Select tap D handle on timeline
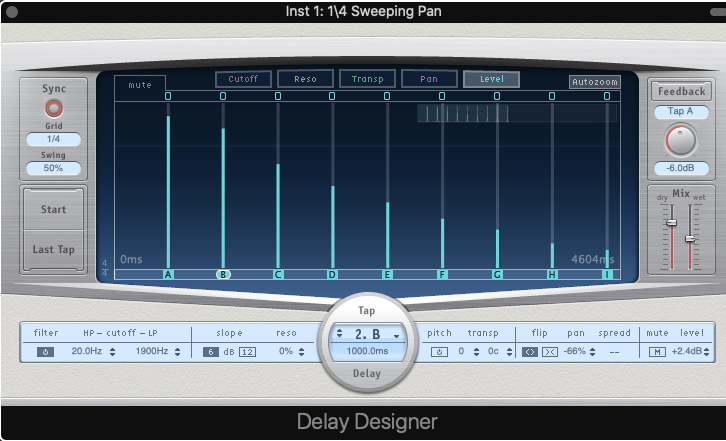This screenshot has width=726, height=441. 332,275
